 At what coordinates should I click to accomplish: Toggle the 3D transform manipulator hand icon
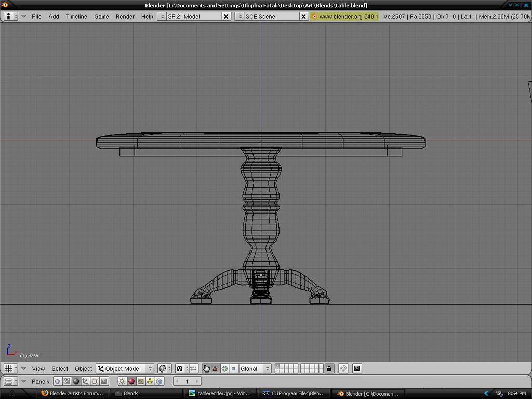[x=206, y=368]
